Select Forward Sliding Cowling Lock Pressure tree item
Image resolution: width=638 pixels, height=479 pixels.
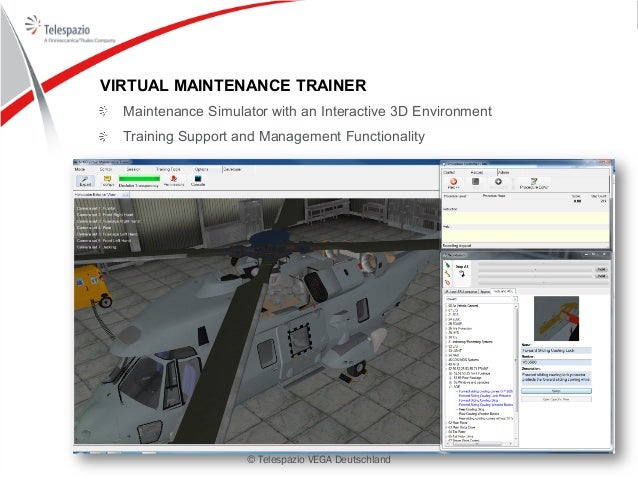coord(485,396)
